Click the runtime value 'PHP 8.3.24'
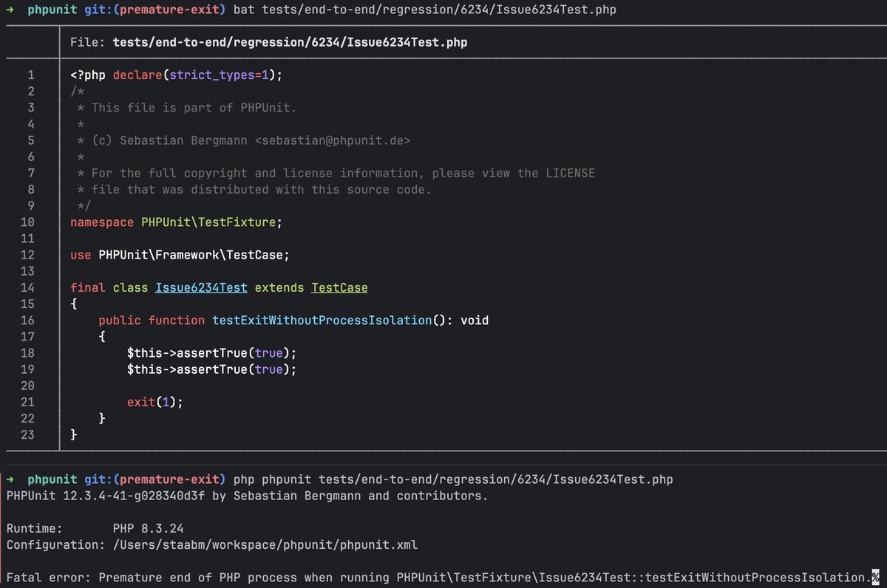 [x=148, y=529]
